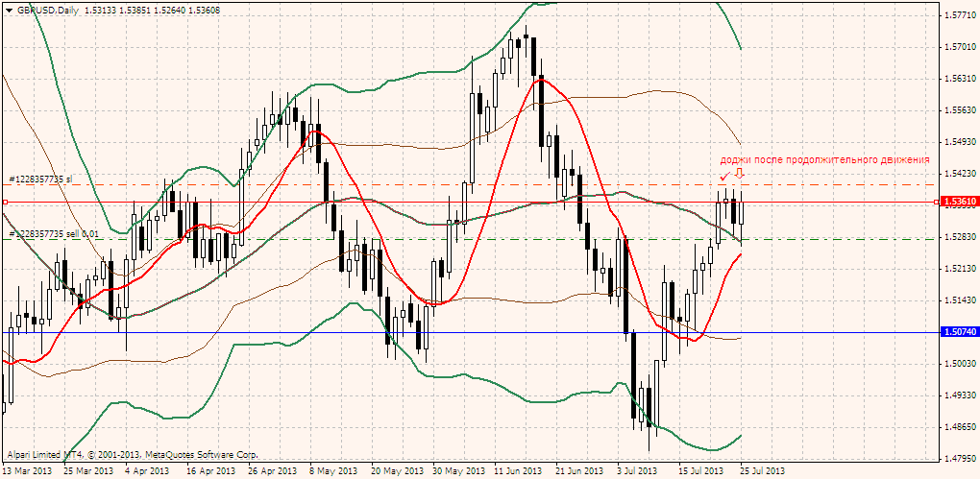This screenshot has width=980, height=479.
Task: Click the 1.47950 price scale label
Action: coord(961,459)
